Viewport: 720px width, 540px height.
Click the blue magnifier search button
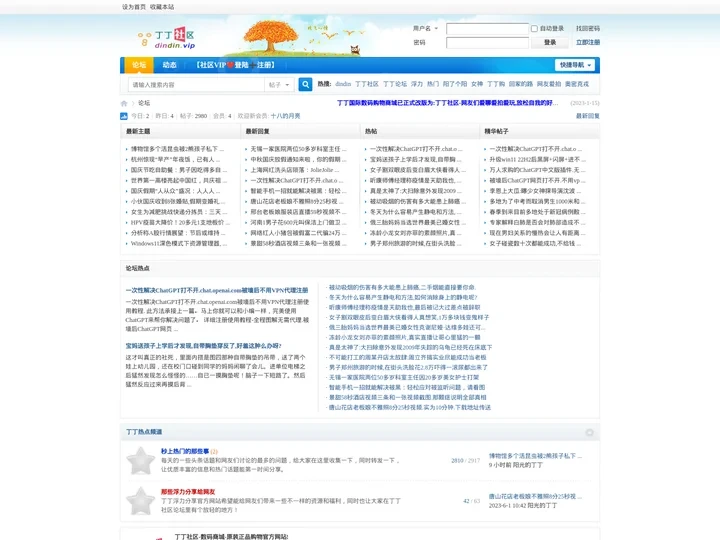click(305, 84)
